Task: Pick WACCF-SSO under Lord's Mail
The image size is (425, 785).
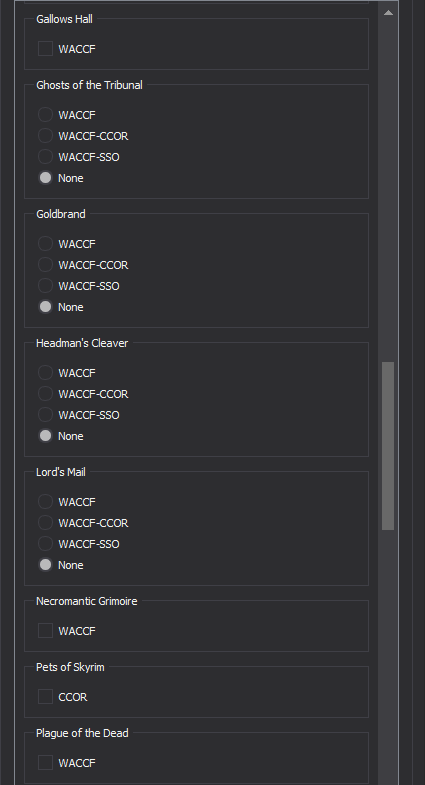Action: pos(46,544)
